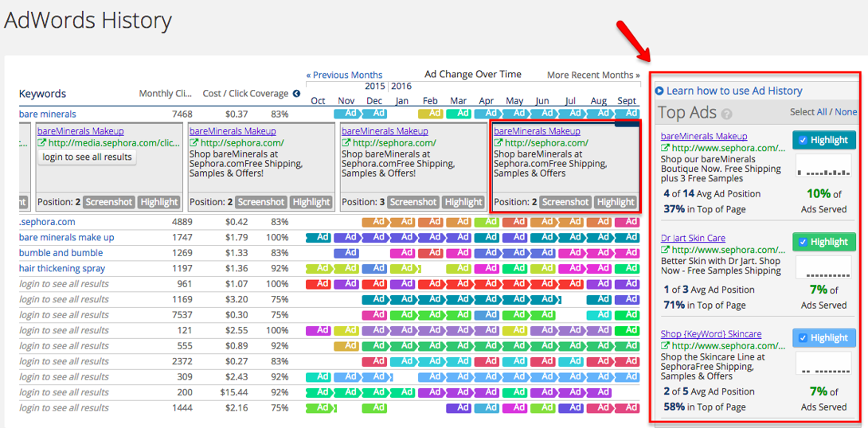The height and width of the screenshot is (428, 868).
Task: Click Nov Ad marker in bumble and bumble row
Action: [x=346, y=253]
